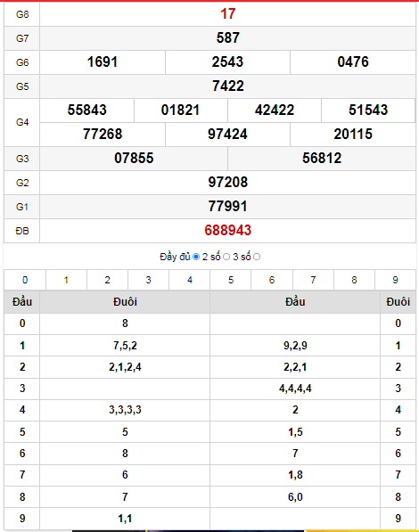The image size is (419, 532).
Task: Click the '2,2,1' head values cell
Action: [295, 367]
